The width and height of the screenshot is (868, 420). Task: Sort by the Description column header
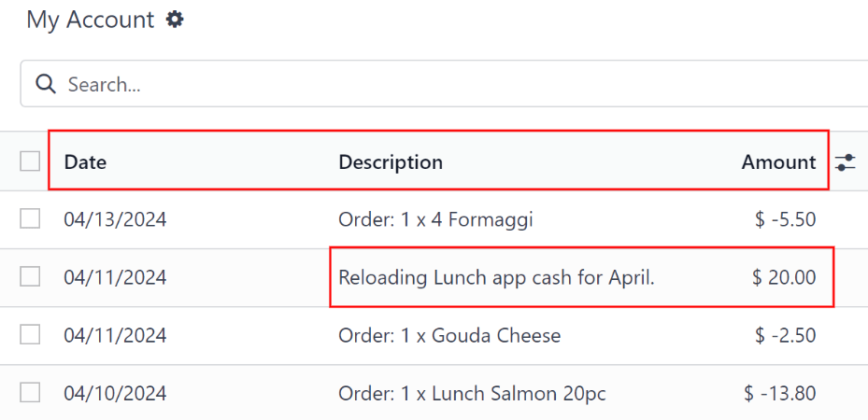point(391,162)
